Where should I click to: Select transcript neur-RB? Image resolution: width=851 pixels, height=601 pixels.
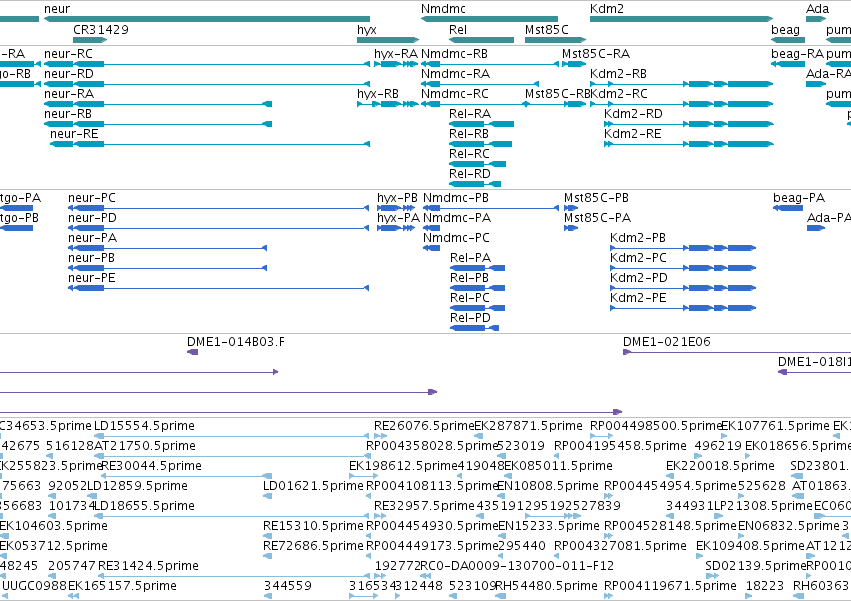(x=68, y=114)
